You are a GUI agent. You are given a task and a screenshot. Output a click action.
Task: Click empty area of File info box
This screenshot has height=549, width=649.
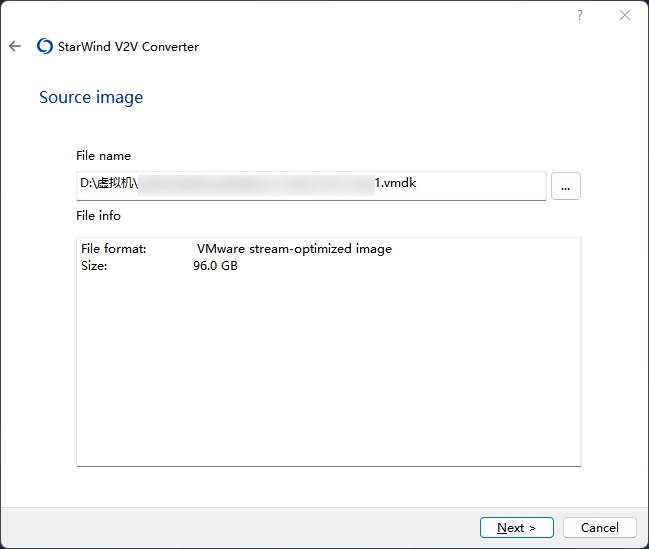[x=328, y=380]
